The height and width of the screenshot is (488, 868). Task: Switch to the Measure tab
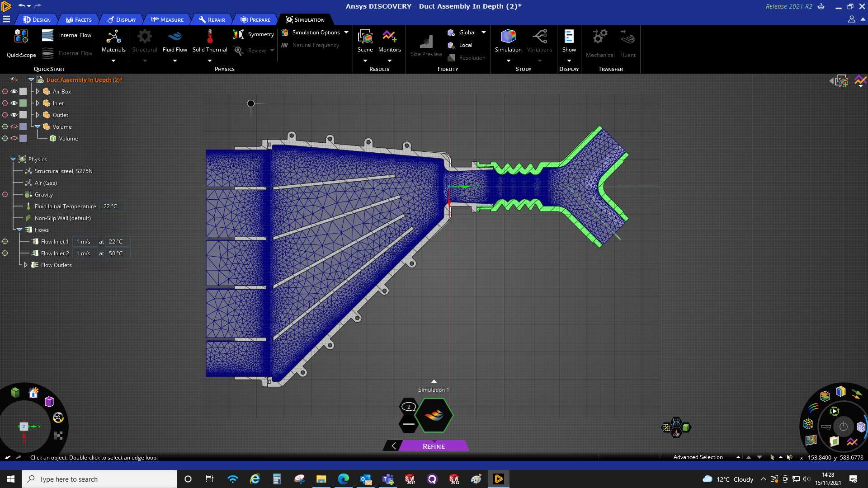point(167,19)
